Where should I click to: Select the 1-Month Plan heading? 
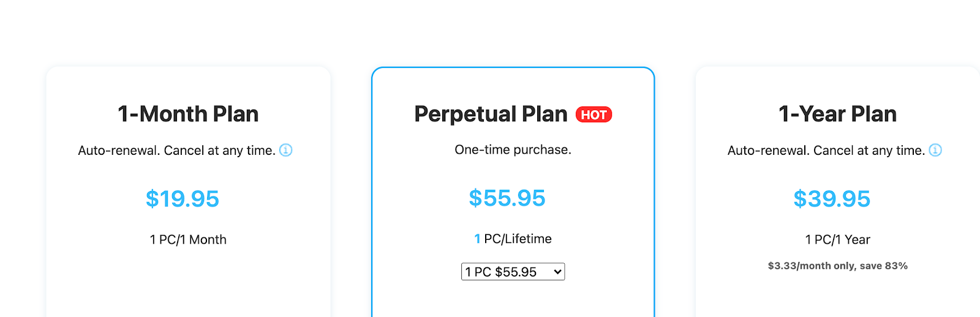pyautogui.click(x=188, y=114)
